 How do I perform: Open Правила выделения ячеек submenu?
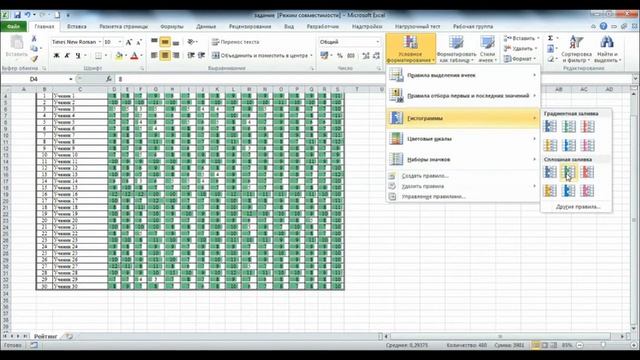pos(463,75)
